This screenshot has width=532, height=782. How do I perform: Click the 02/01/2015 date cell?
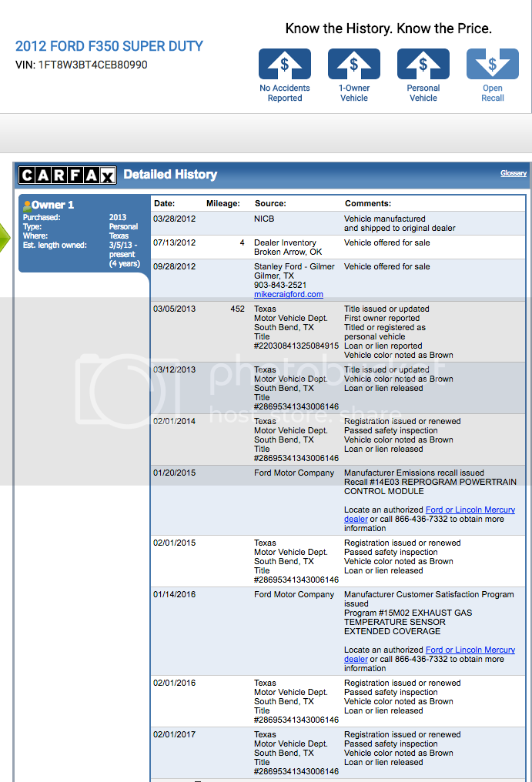point(174,543)
